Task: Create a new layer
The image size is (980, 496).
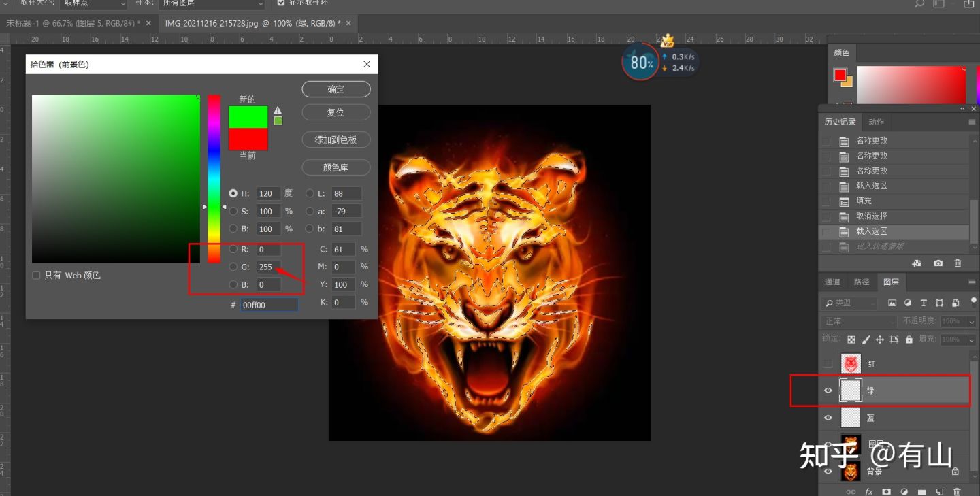Action: coord(940,491)
